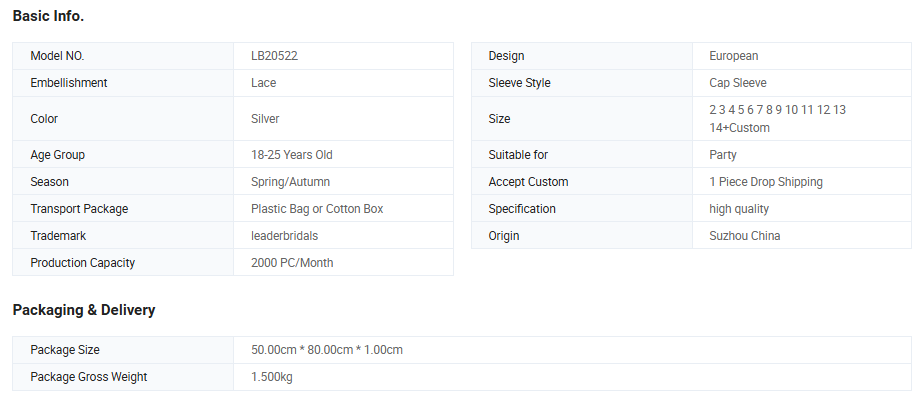Click the Basic Info. heading
This screenshot has height=397, width=919.
click(x=48, y=16)
